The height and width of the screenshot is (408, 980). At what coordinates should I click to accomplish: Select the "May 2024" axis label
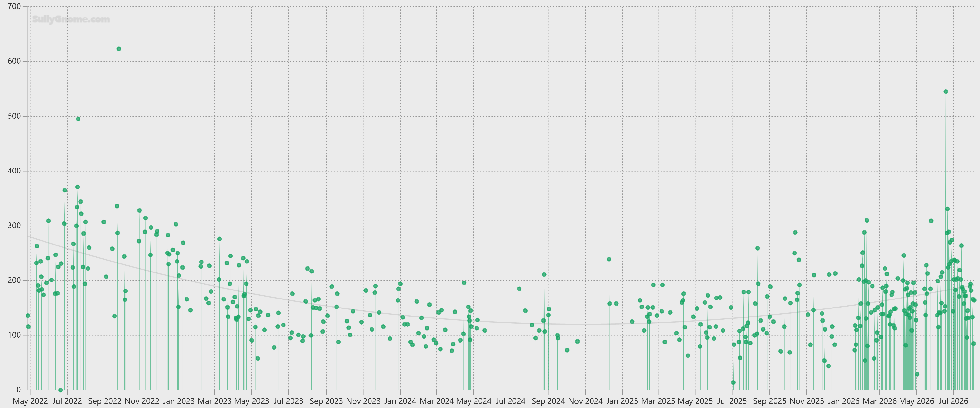click(474, 401)
